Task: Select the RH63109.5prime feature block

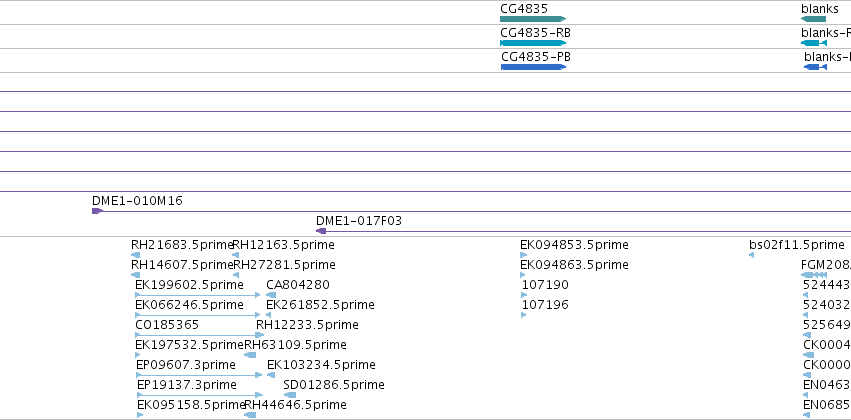Action: click(x=250, y=355)
